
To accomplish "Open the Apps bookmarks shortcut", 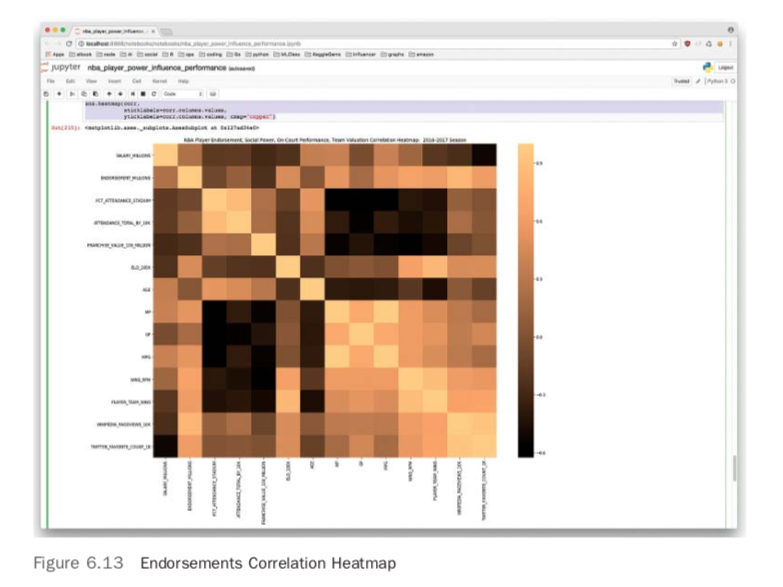I will 55,54.
